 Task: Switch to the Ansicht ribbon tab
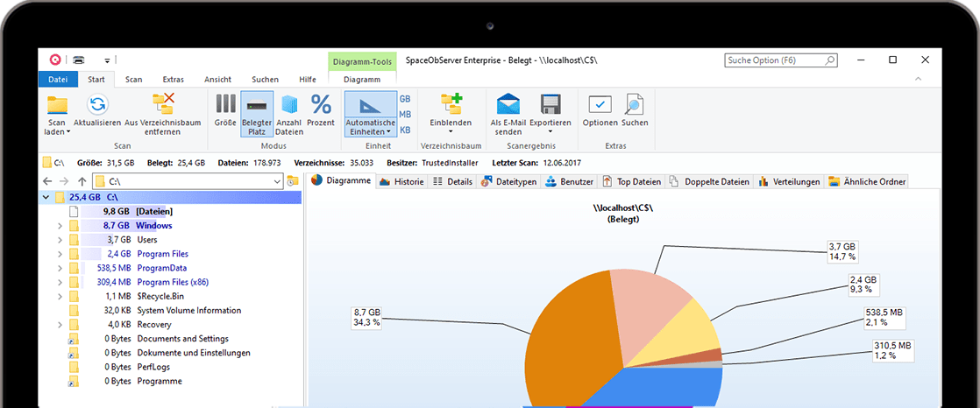click(x=217, y=79)
